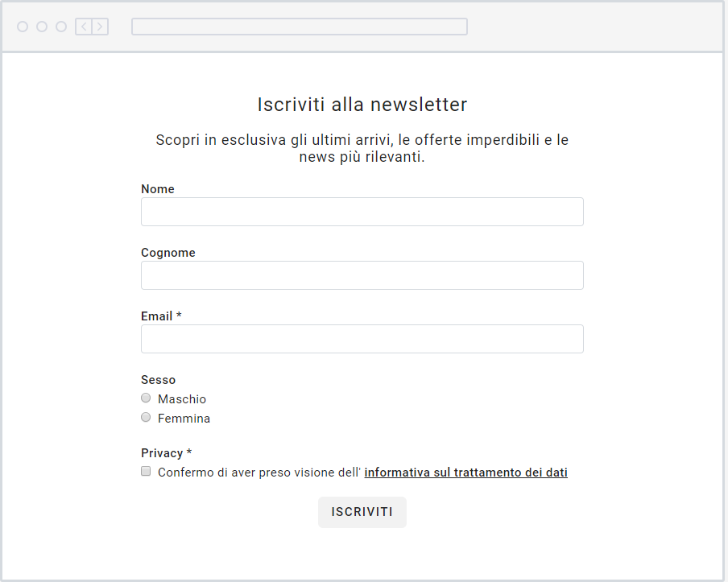728x582 pixels.
Task: Click the Femmina text label
Action: pos(184,419)
